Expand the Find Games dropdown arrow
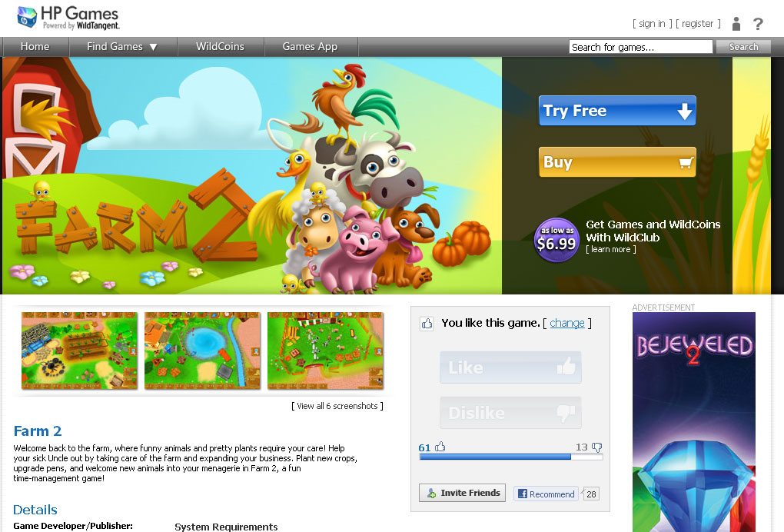Image resolution: width=784 pixels, height=532 pixels. tap(153, 47)
